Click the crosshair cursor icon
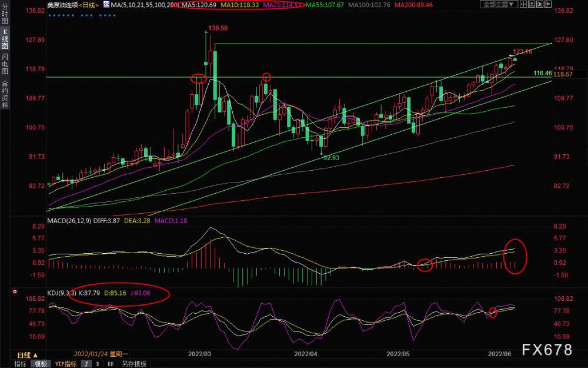Viewport: 588px width, 368px height. (x=523, y=4)
